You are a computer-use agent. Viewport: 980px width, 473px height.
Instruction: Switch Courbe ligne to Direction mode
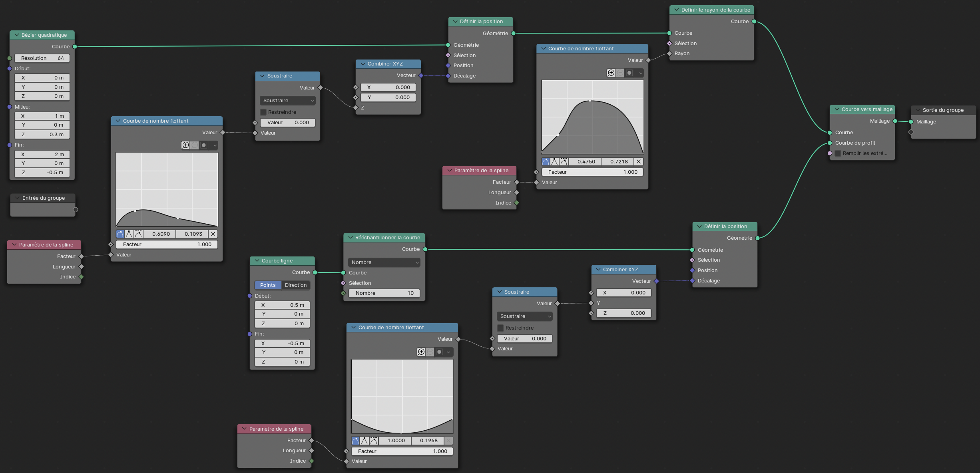click(x=296, y=285)
